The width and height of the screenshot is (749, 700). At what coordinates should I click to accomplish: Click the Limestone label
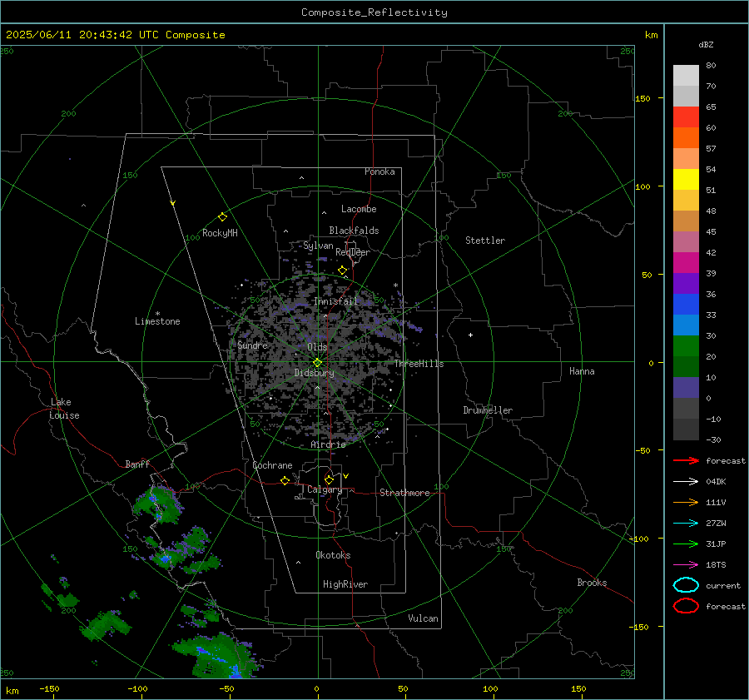[x=157, y=321]
